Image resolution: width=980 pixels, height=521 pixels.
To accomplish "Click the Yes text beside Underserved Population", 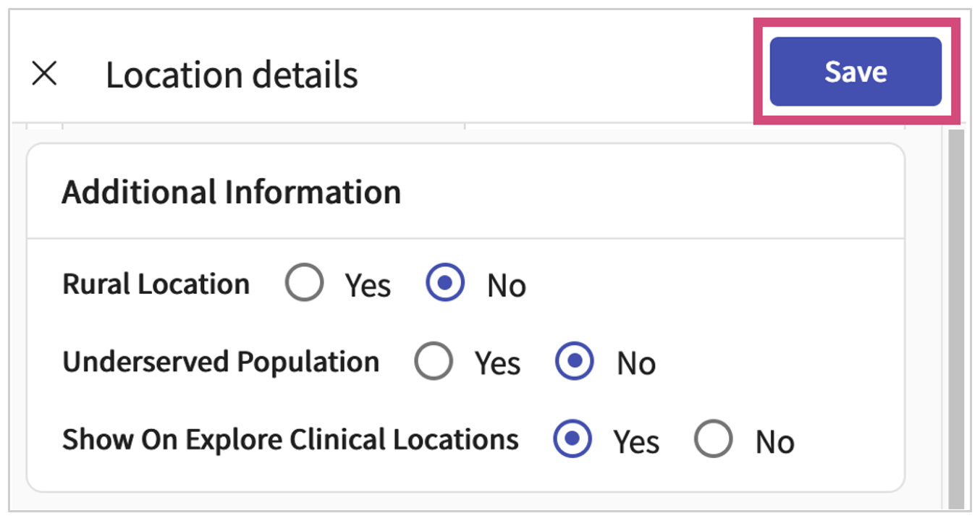I will click(x=497, y=363).
